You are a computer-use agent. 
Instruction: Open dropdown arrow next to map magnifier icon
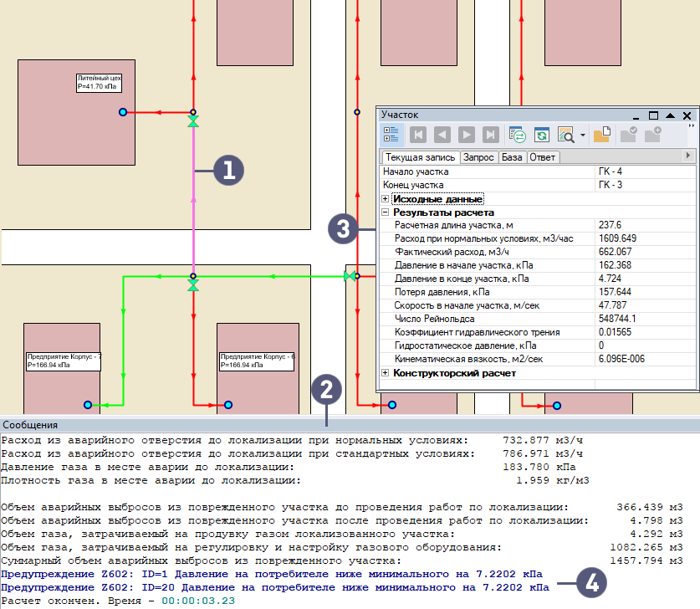coord(583,135)
